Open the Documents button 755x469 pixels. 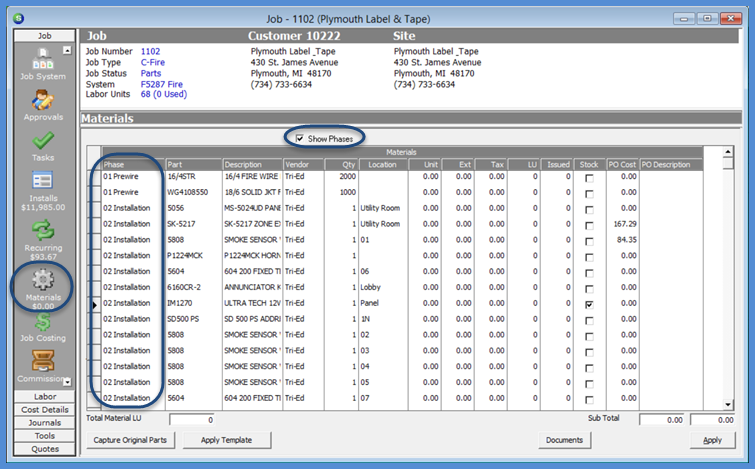click(x=564, y=440)
